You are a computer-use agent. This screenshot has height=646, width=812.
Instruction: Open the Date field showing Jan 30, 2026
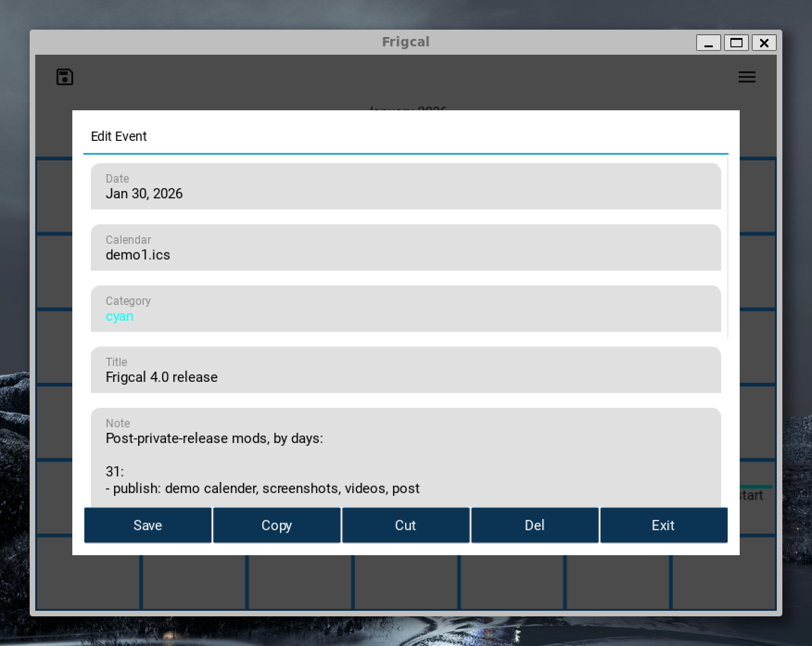tap(406, 186)
